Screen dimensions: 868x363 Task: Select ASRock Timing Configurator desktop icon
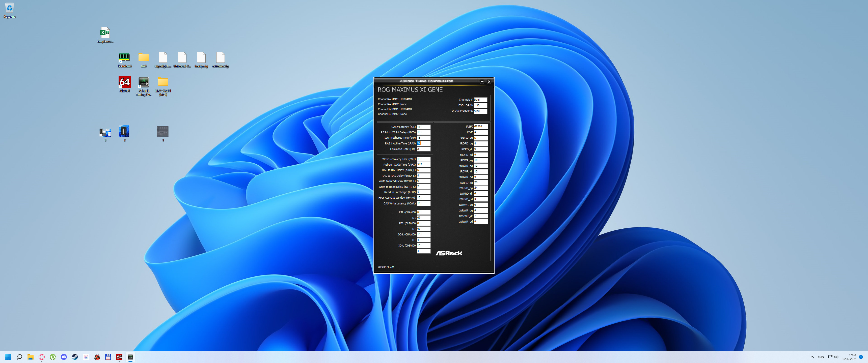[144, 82]
